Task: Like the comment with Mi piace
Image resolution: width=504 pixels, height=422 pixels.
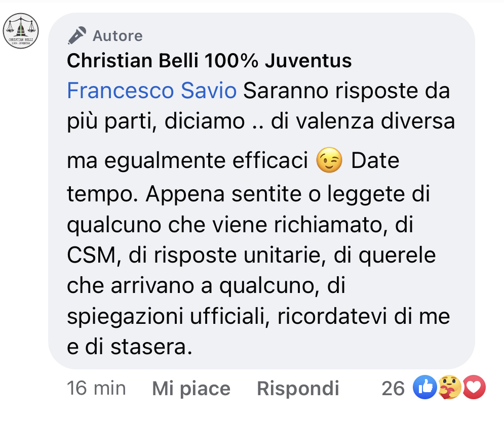Action: (x=191, y=389)
